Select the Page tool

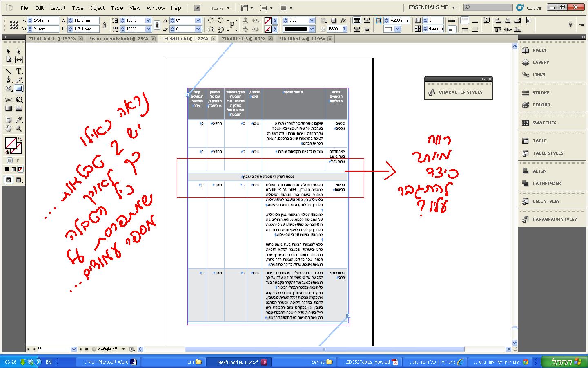[8, 60]
